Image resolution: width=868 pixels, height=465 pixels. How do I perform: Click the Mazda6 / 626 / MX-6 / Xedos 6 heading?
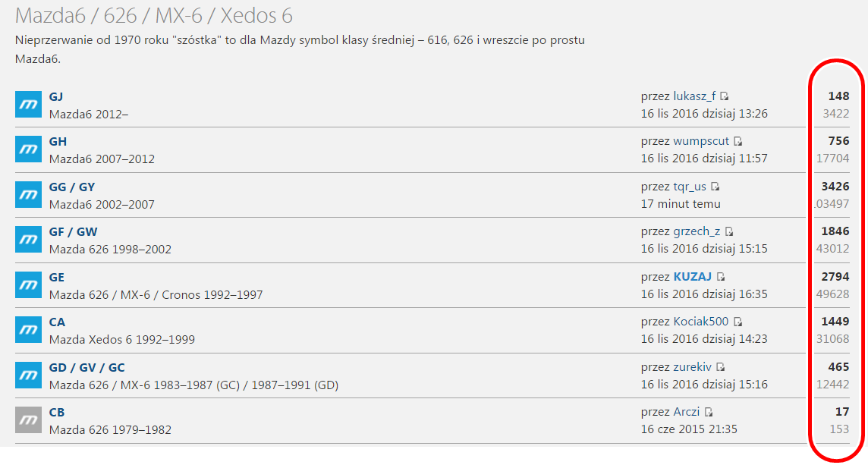point(154,16)
